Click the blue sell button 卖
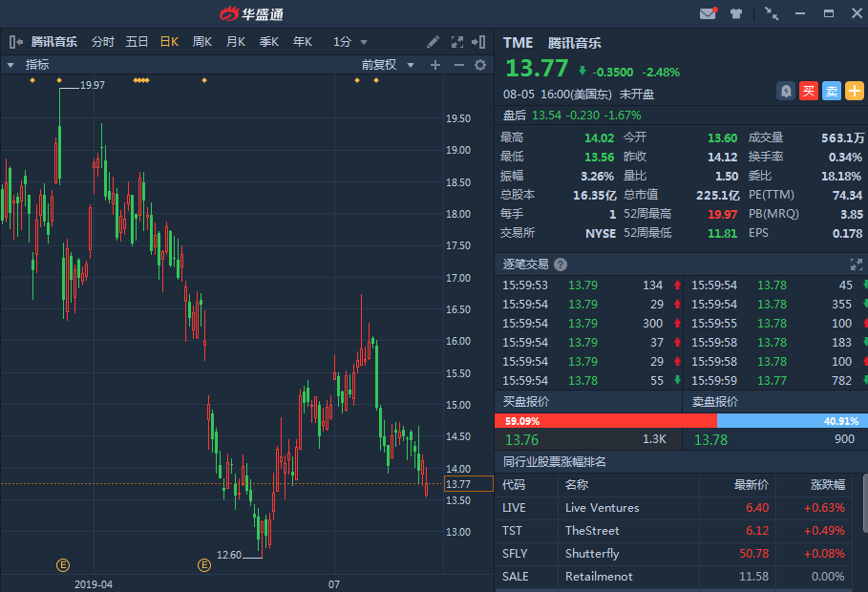Image resolution: width=868 pixels, height=592 pixels. click(832, 91)
